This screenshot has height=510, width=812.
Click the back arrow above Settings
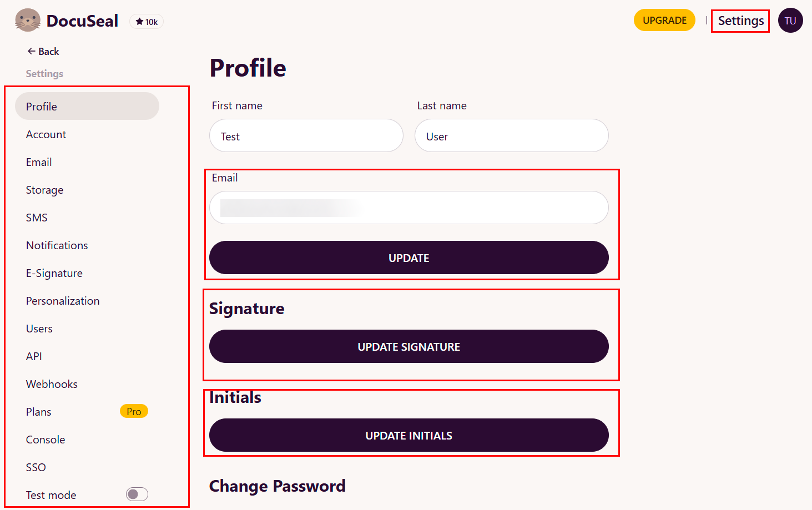click(32, 51)
